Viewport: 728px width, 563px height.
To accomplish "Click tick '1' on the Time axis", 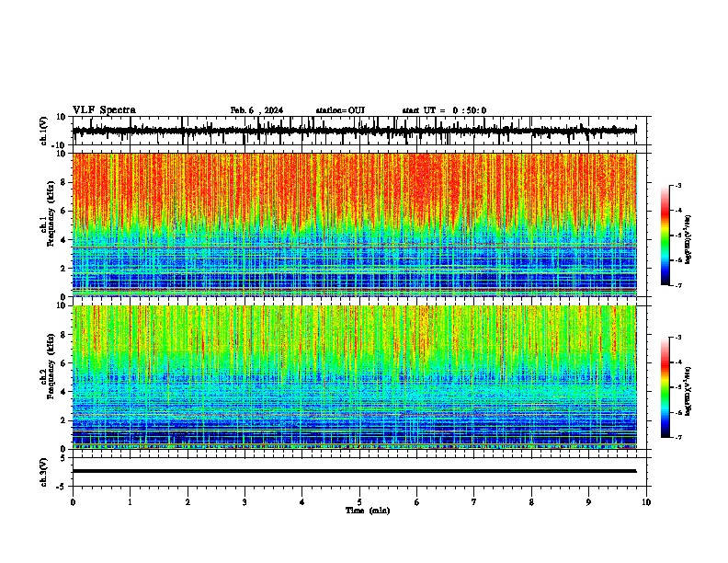I will pyautogui.click(x=130, y=502).
